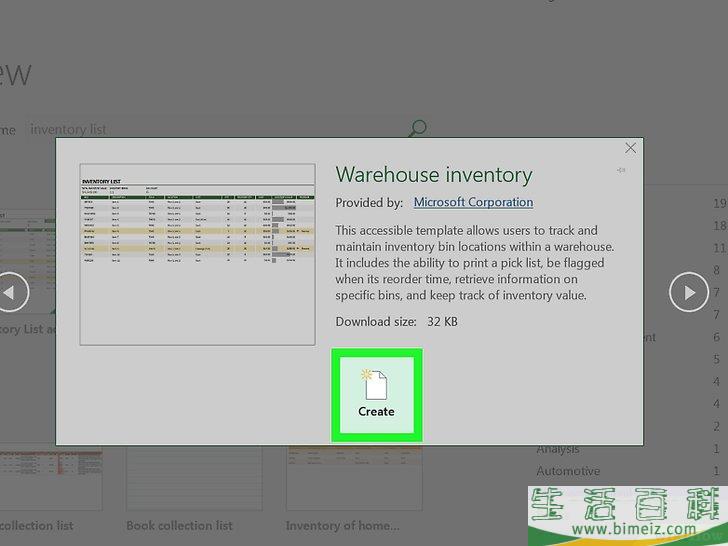Click the search magnifier icon
The image size is (728, 546).
point(417,128)
